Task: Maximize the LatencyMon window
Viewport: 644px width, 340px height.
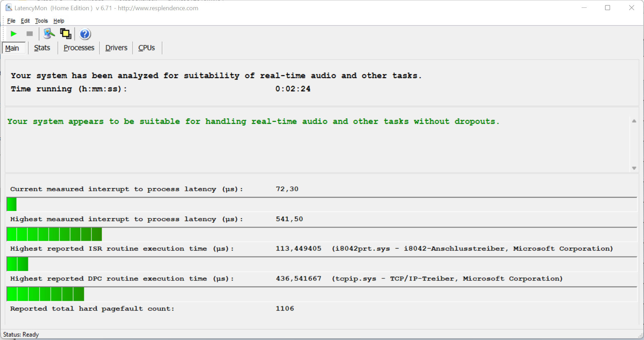Action: (607, 8)
